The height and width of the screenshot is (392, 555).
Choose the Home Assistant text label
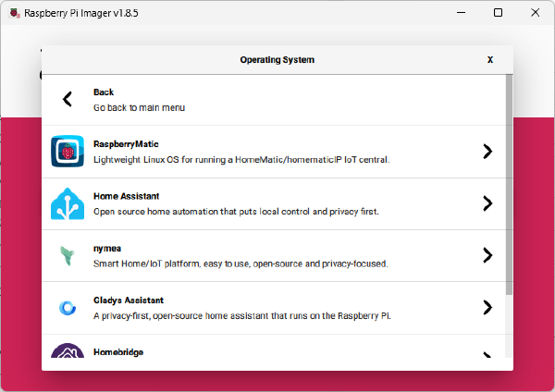pos(127,196)
